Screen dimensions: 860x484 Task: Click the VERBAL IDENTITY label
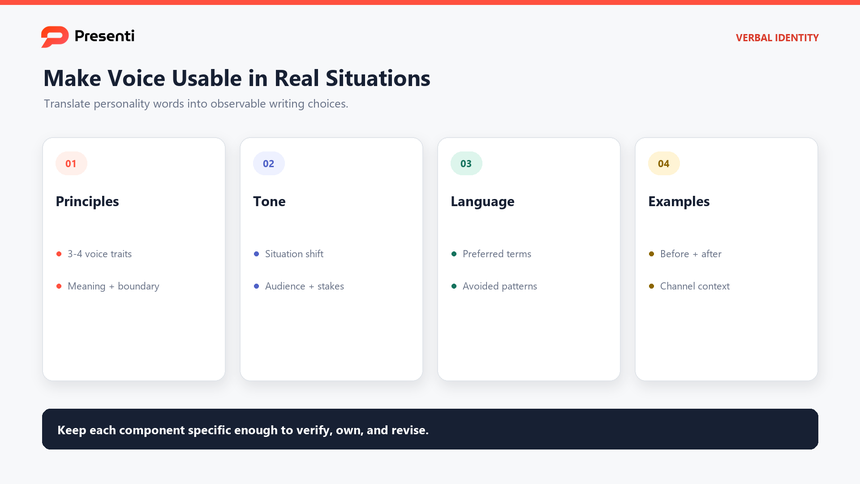[777, 38]
